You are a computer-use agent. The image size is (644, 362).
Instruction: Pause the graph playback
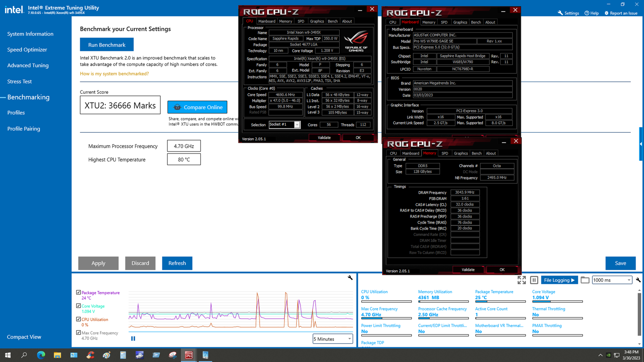click(133, 339)
